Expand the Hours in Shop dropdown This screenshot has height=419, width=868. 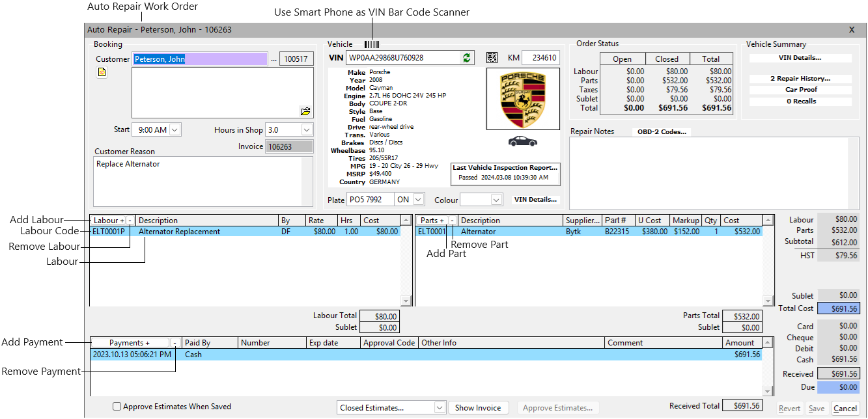tap(307, 130)
